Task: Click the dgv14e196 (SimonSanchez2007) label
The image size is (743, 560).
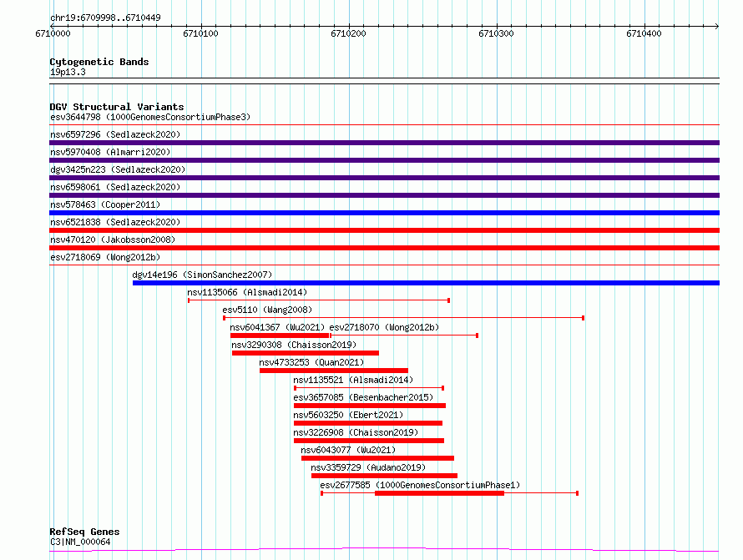Action: tap(202, 275)
